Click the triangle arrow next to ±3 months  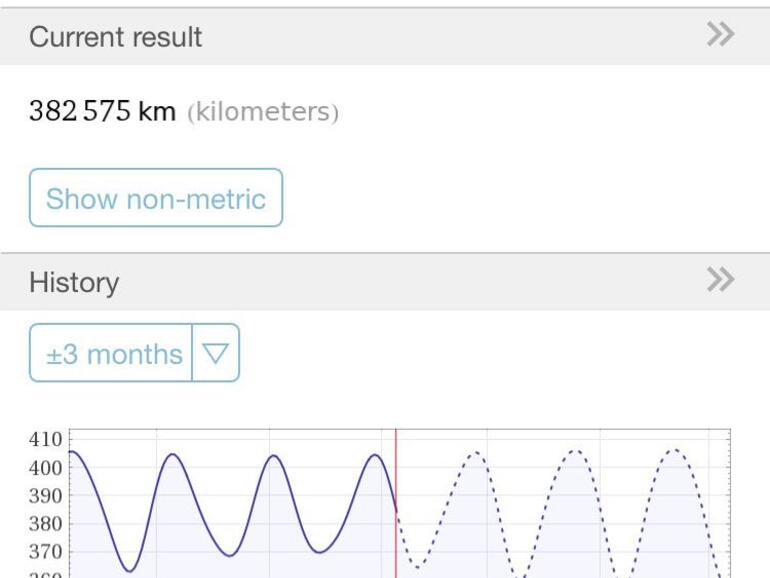point(216,353)
